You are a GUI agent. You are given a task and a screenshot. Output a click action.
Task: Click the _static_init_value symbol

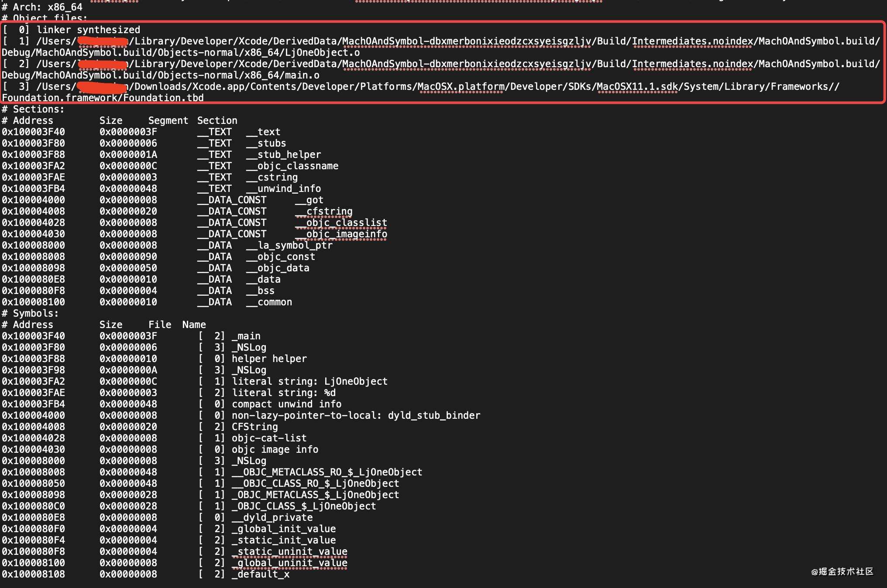pyautogui.click(x=284, y=540)
